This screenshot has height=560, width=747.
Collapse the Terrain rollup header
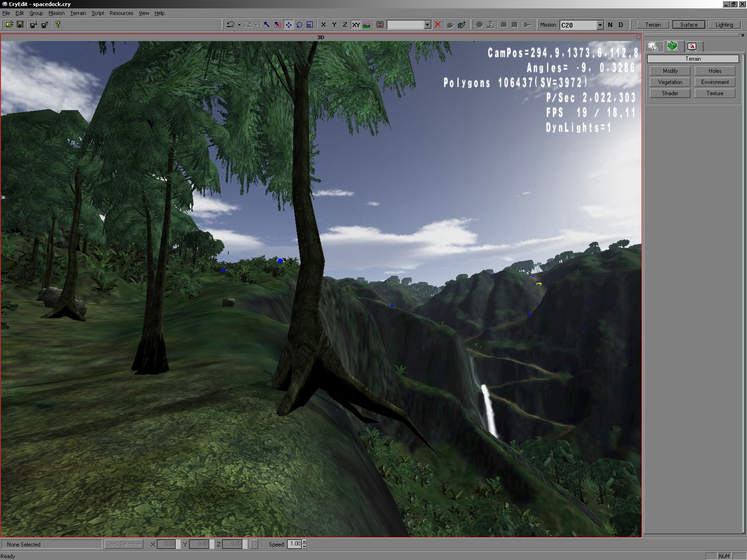point(693,59)
